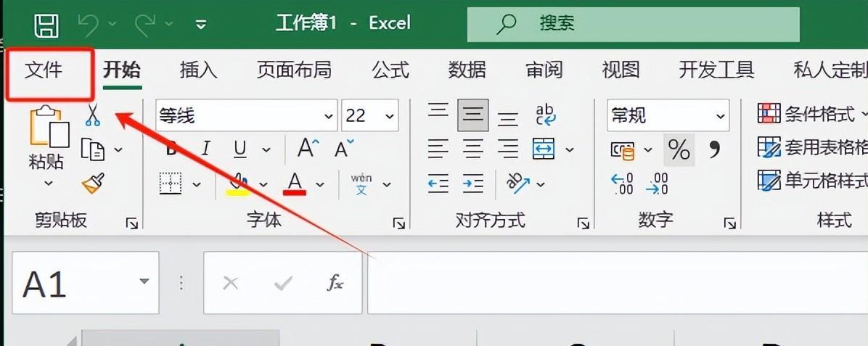The width and height of the screenshot is (868, 346).
Task: Open the fill color palette arrow
Action: [263, 184]
